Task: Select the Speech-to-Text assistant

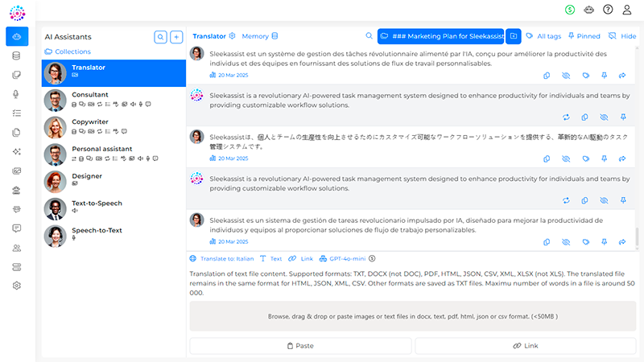Action: (x=114, y=236)
